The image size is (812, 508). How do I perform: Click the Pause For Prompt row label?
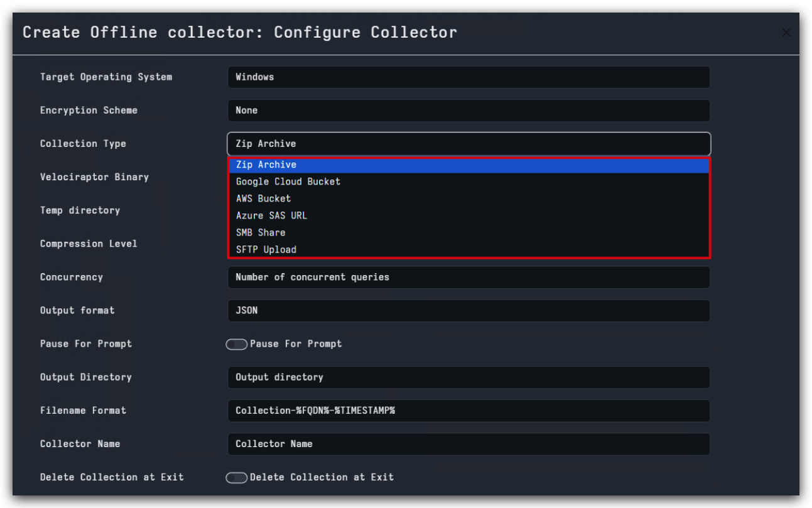[x=86, y=344]
